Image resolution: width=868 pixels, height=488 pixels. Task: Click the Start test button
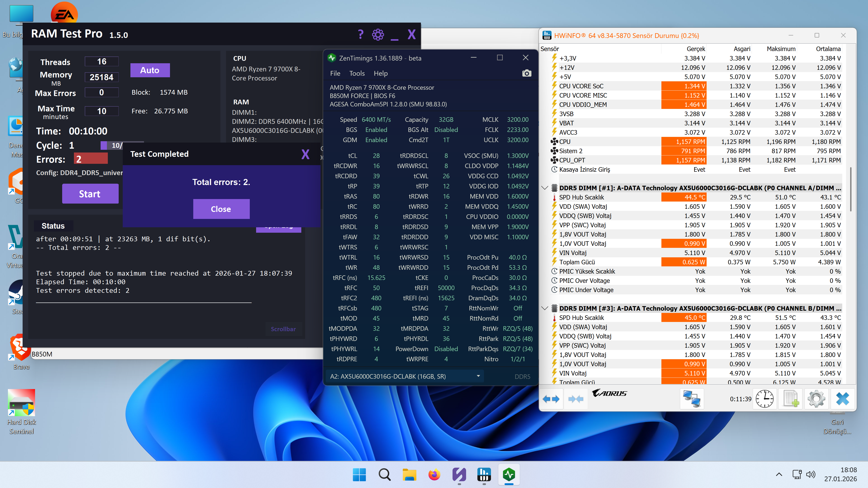tap(90, 194)
